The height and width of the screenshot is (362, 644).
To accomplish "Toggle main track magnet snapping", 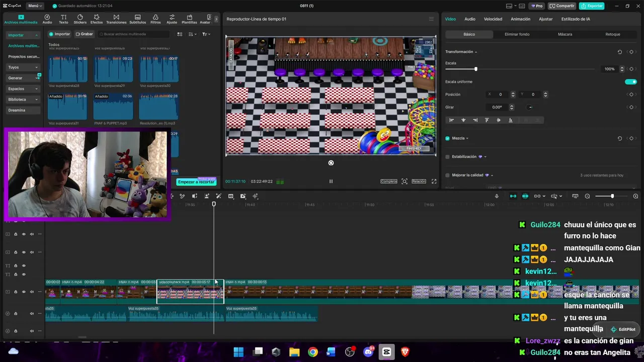I will click(x=513, y=196).
